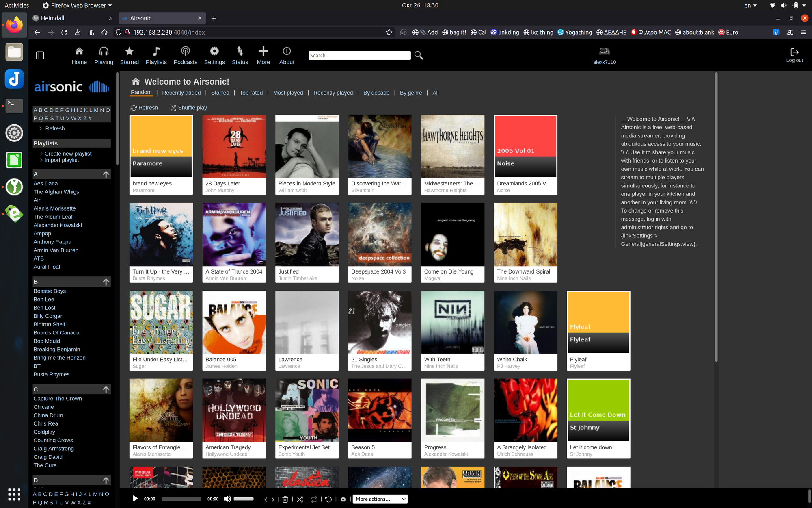812x508 pixels.
Task: Reload page with browser reload button
Action: click(x=64, y=32)
